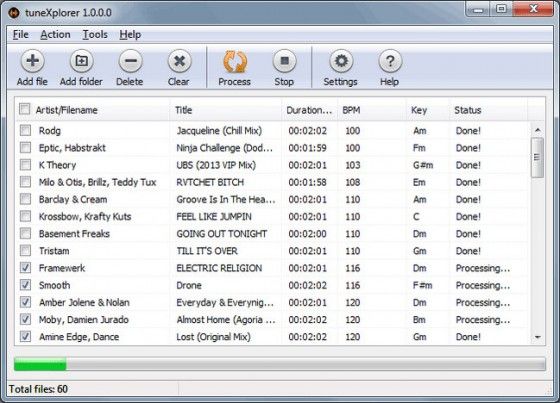Image resolution: width=560 pixels, height=403 pixels.
Task: Open Settings via the gear icon
Action: (x=341, y=61)
